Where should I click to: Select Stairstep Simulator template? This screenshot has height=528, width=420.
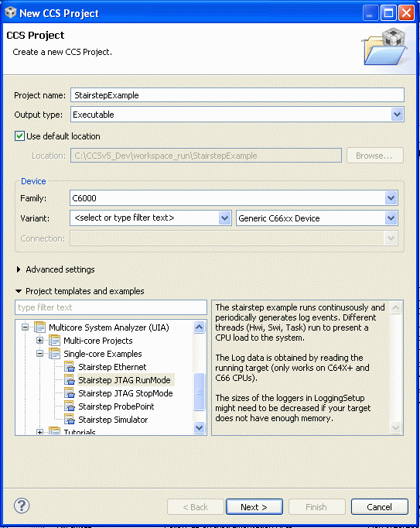click(x=113, y=420)
